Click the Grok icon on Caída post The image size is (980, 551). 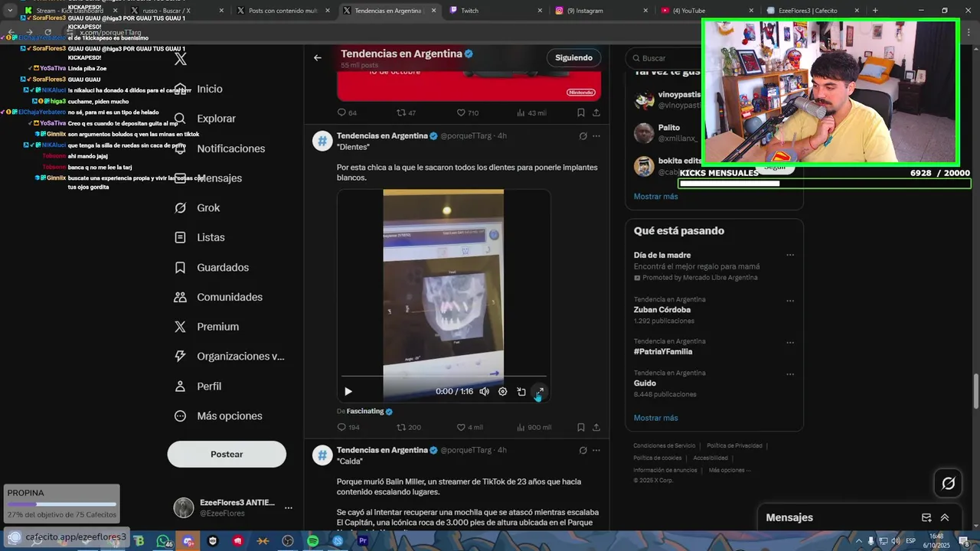pos(583,451)
